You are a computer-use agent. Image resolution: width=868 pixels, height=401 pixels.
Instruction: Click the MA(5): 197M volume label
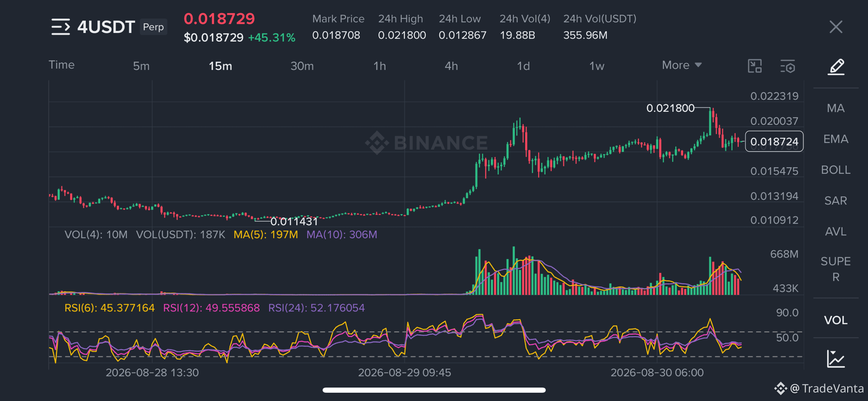click(265, 234)
